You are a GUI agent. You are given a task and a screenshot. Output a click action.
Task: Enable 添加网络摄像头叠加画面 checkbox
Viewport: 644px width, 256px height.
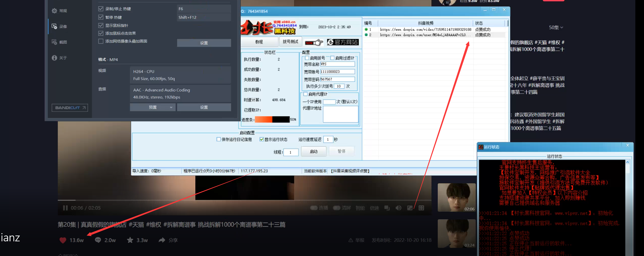pos(101,41)
